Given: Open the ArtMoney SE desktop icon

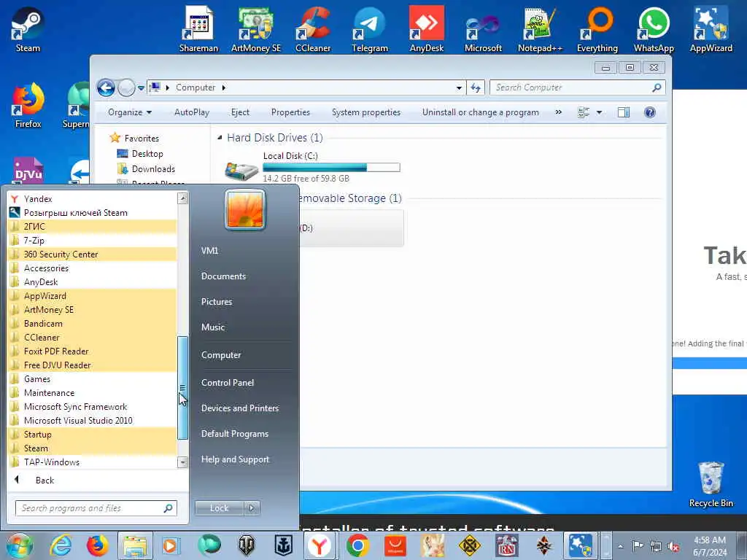Looking at the screenshot, I should 256,28.
